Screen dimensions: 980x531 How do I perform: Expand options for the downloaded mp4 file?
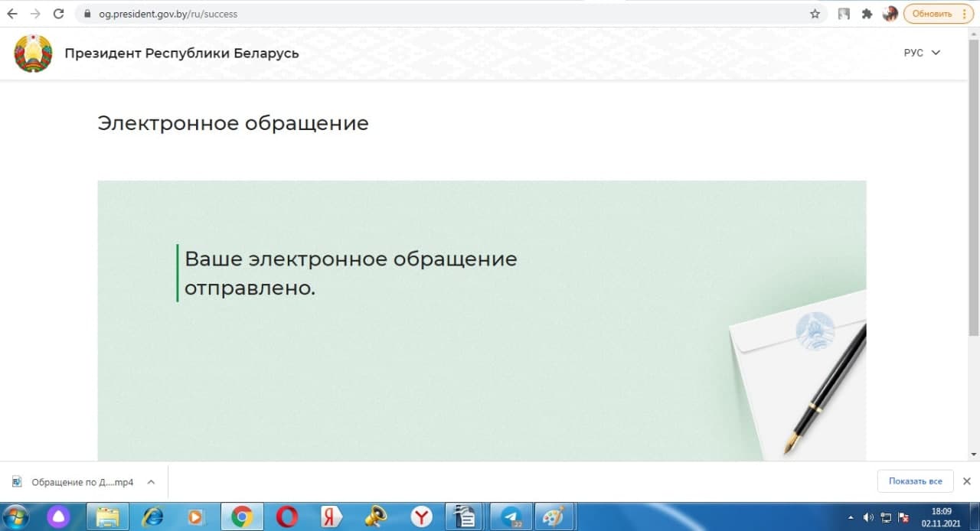point(151,482)
